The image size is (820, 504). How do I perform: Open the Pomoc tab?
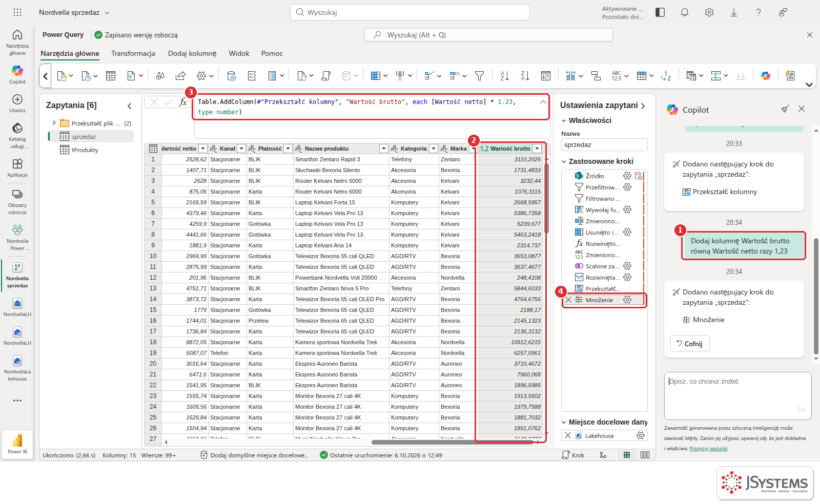tap(272, 53)
